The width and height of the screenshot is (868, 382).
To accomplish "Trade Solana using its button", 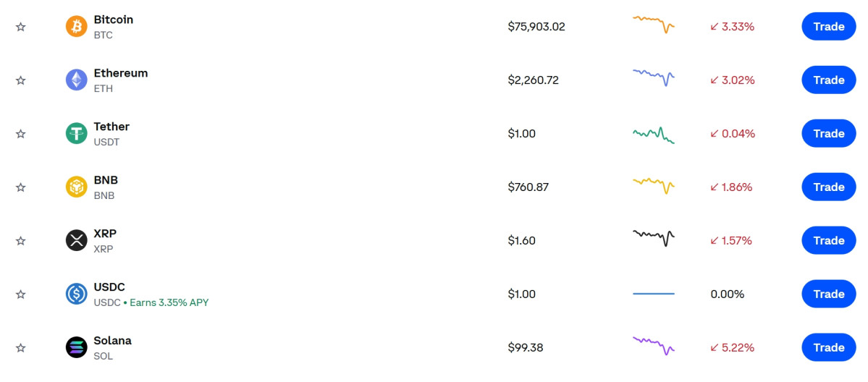I will [x=828, y=348].
